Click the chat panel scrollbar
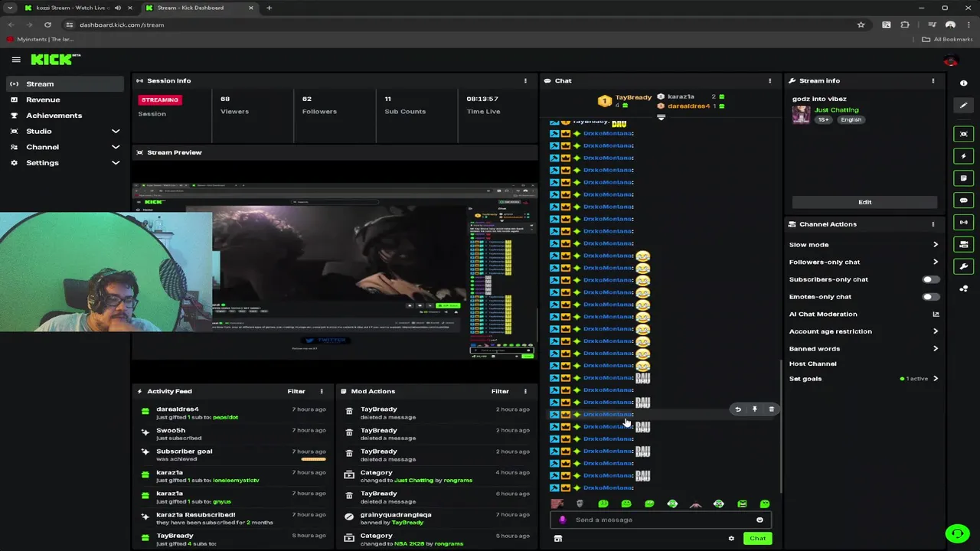980x551 pixels. point(780,425)
